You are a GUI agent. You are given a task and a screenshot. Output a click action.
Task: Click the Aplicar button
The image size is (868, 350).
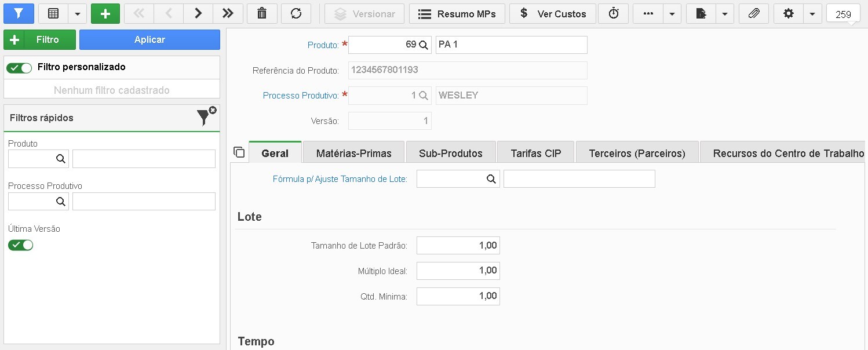click(x=149, y=39)
